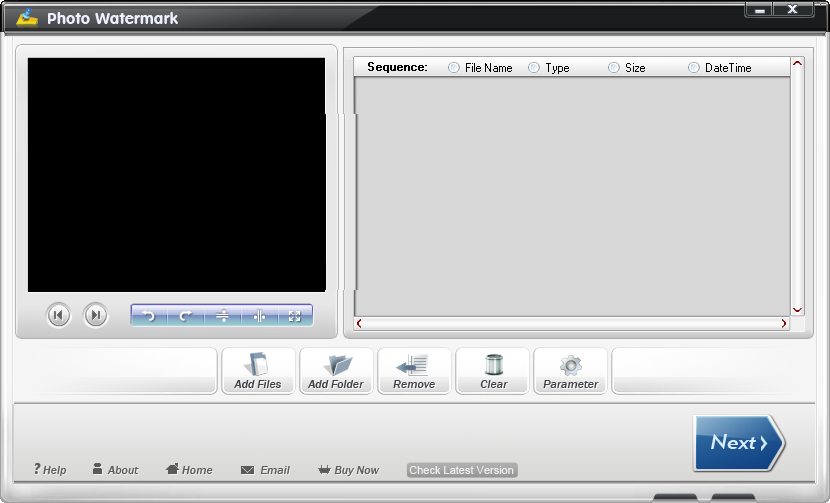This screenshot has height=503, width=830.
Task: Go to the previous image in preview
Action: (58, 316)
